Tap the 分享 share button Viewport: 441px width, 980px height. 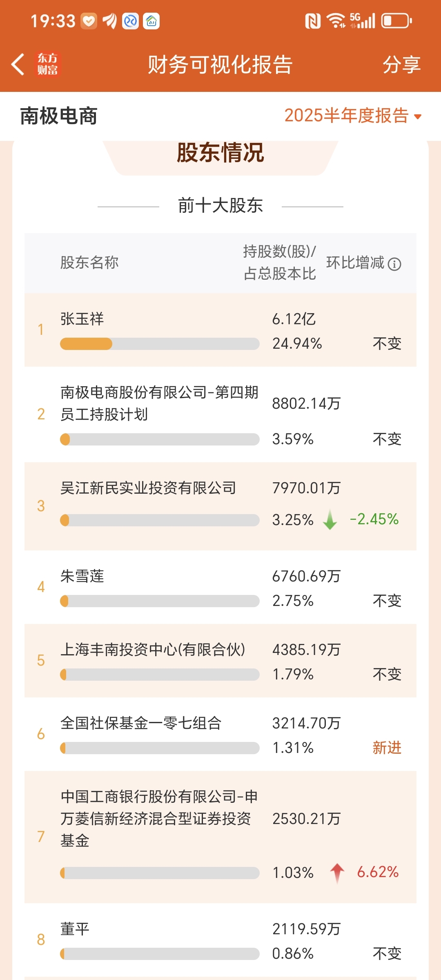coord(402,65)
